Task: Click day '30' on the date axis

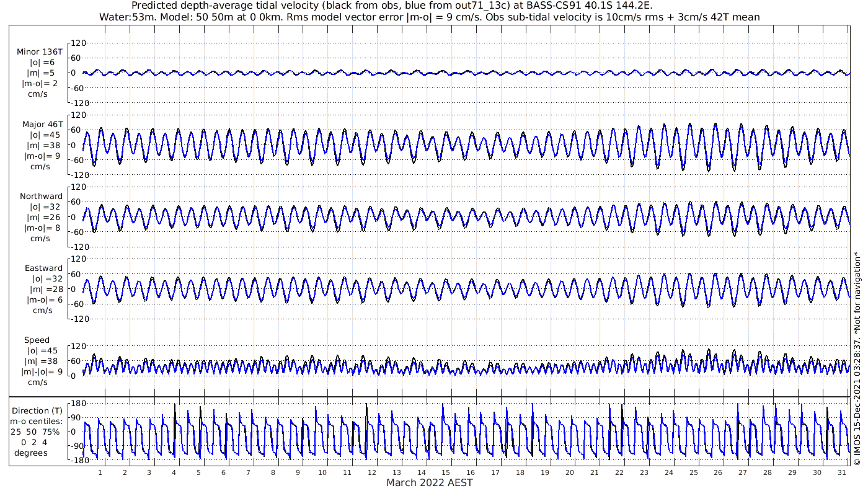Action: (817, 472)
